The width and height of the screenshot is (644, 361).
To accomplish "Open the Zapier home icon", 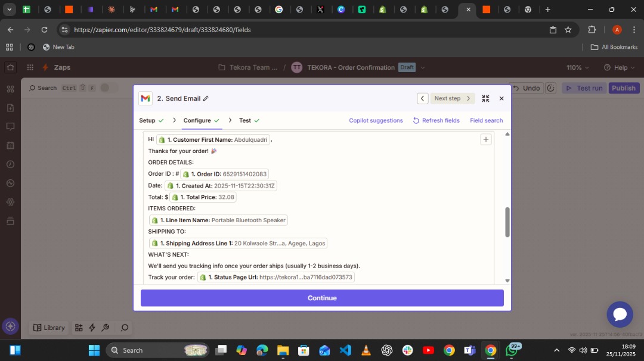I will point(10,67).
